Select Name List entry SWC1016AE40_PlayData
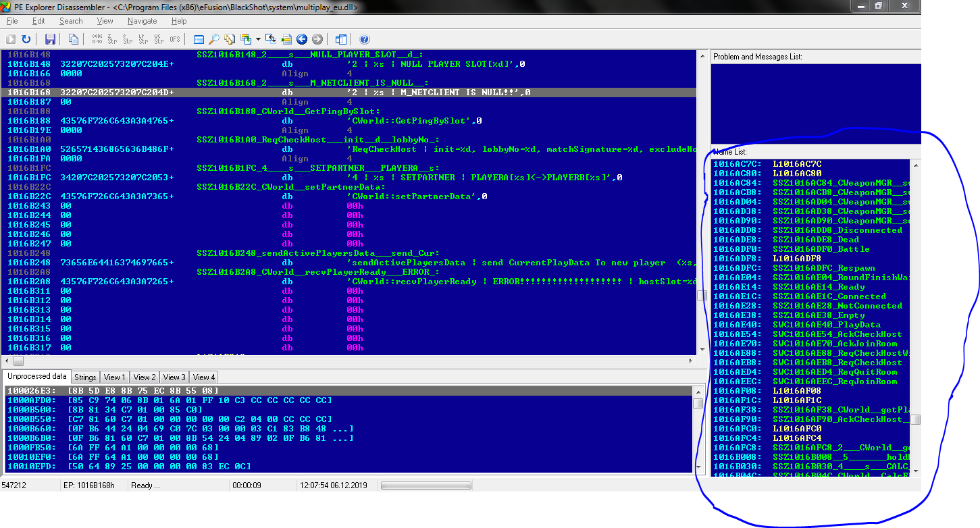The image size is (980, 528). [x=810, y=325]
